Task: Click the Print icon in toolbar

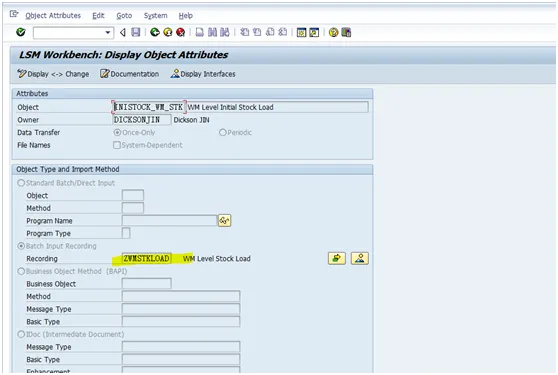Action: click(200, 32)
